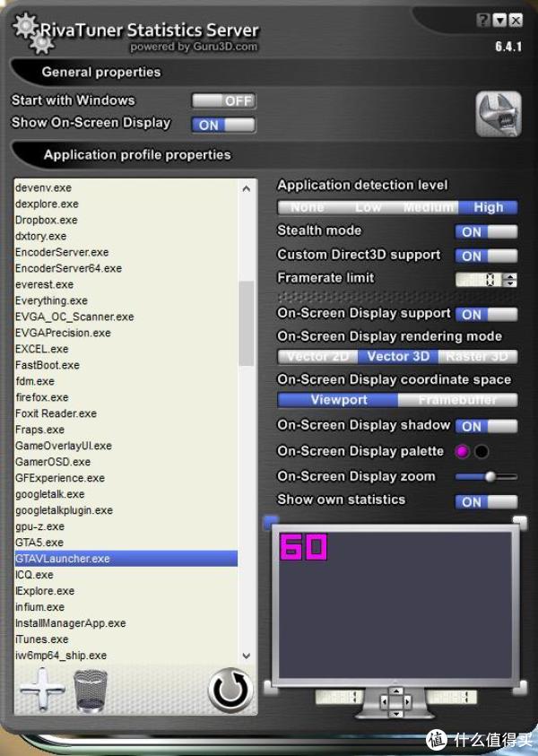The image size is (538, 756).
Task: Click the question mark help icon
Action: (483, 21)
